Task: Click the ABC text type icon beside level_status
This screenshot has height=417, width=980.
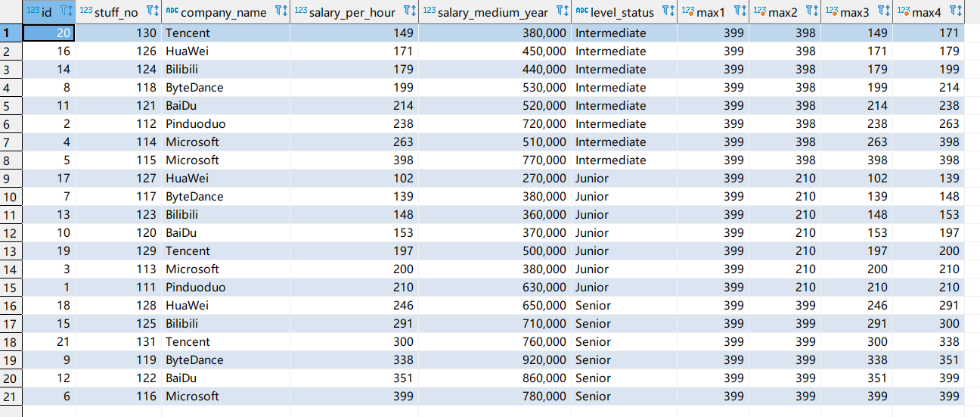Action: pyautogui.click(x=582, y=11)
